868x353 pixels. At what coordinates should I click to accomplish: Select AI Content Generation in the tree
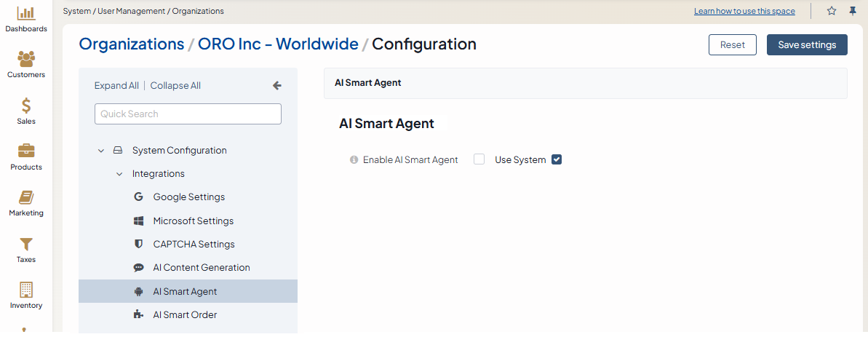click(201, 268)
